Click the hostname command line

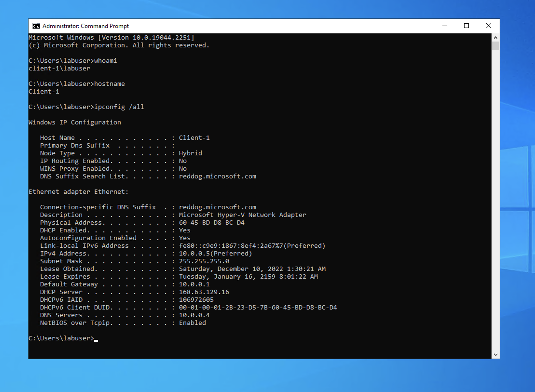click(x=77, y=84)
